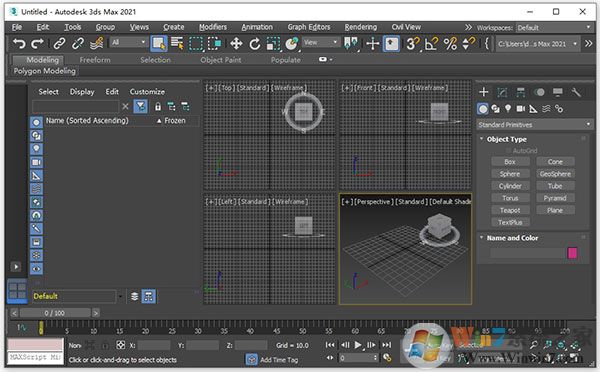
Task: Activate Select and Scale tool
Action: (x=273, y=44)
